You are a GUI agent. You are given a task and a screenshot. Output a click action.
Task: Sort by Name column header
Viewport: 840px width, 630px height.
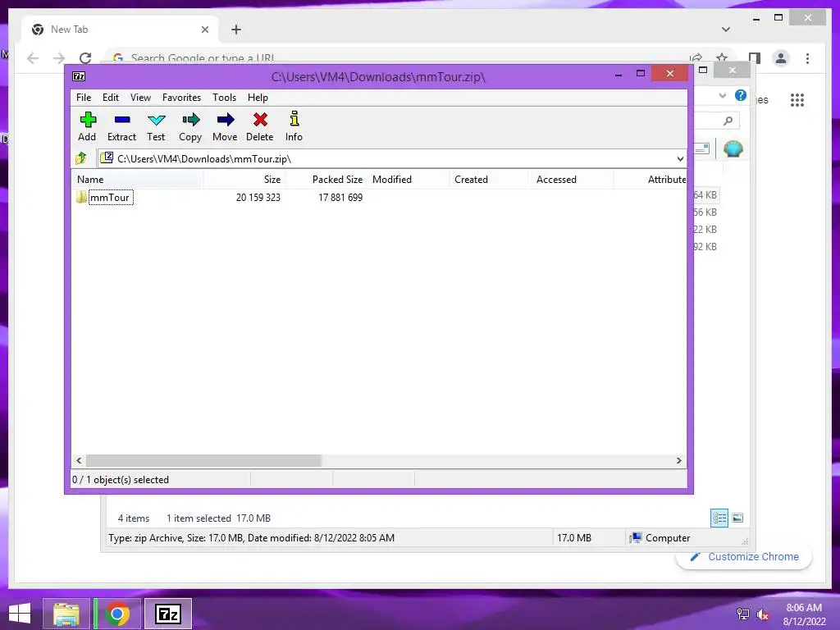coord(137,180)
